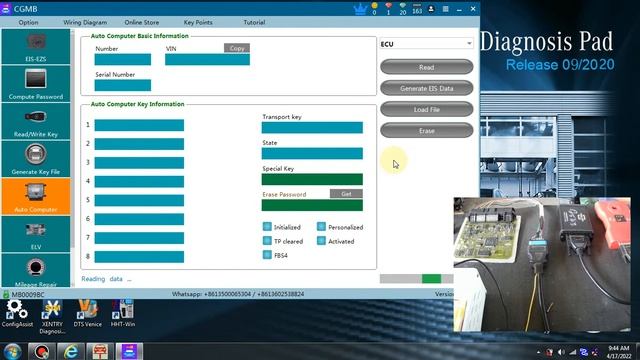The width and height of the screenshot is (640, 360).
Task: Open Compute Password module in sidebar
Action: [x=36, y=84]
